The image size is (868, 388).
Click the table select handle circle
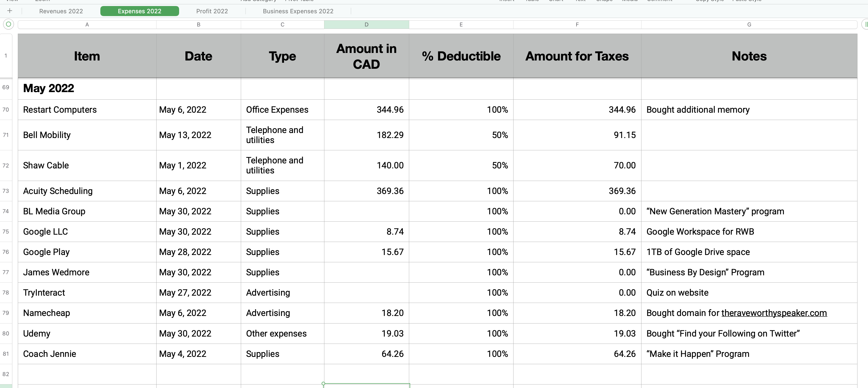point(9,24)
